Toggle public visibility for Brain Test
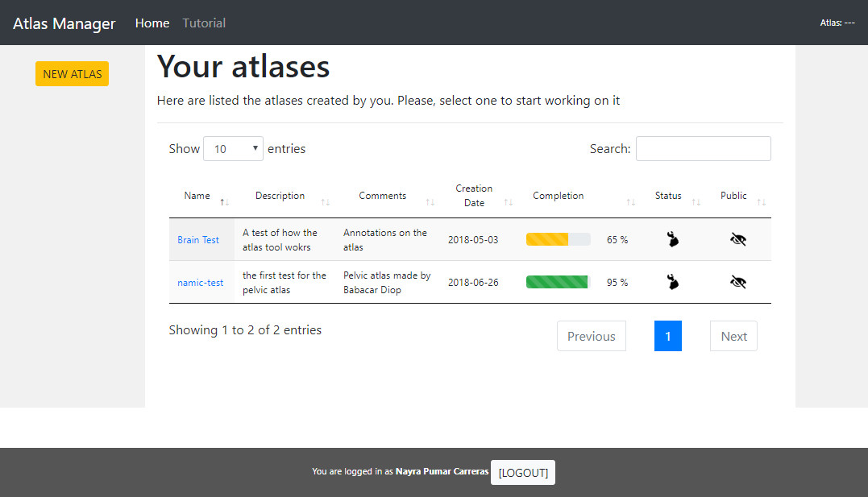Screen dimensions: 868x497 pos(737,239)
